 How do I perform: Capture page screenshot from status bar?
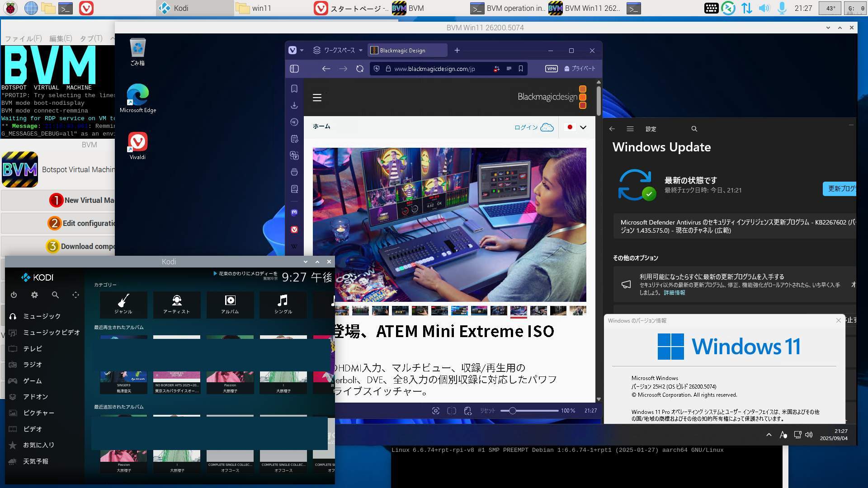pos(435,411)
